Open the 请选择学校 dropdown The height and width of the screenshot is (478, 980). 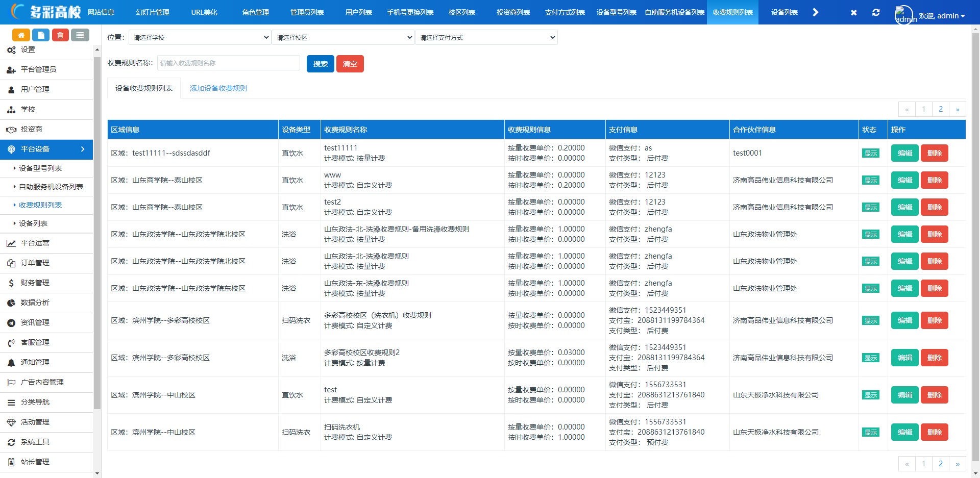click(200, 37)
